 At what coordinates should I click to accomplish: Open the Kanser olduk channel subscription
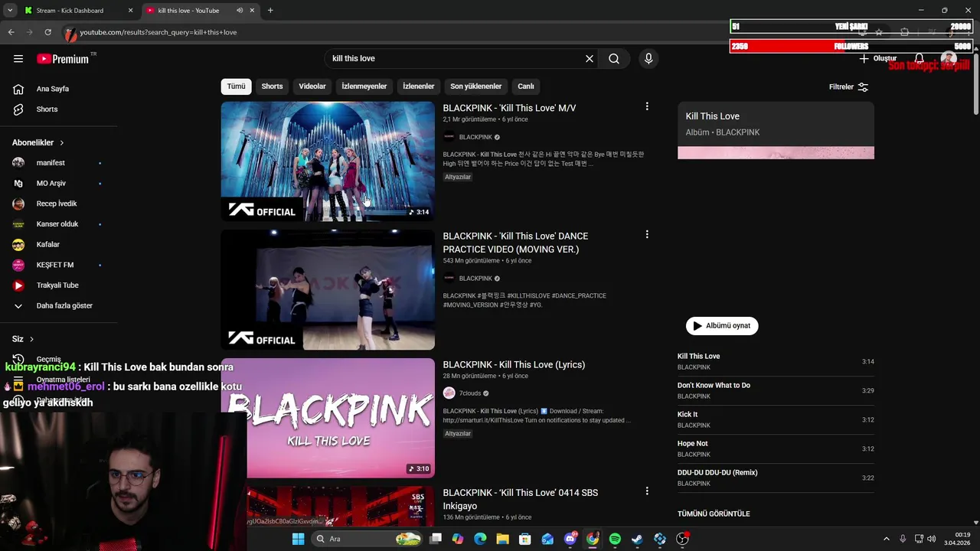coord(57,224)
